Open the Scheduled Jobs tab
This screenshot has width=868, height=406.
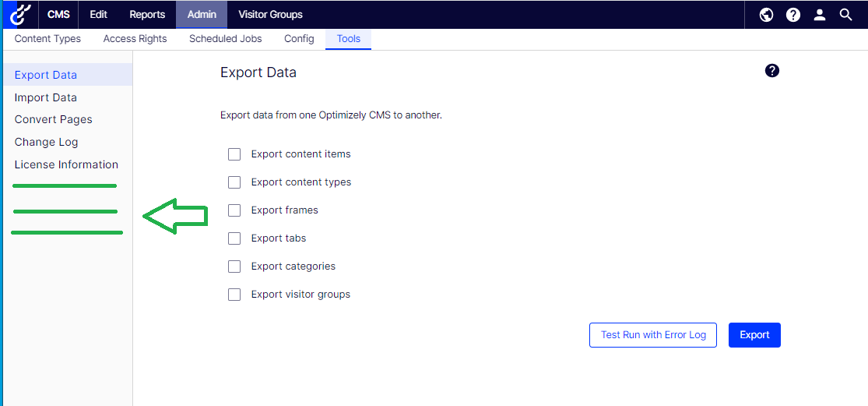(225, 39)
